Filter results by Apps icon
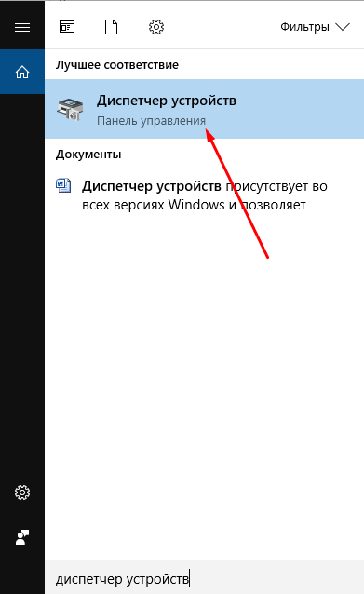The height and width of the screenshot is (594, 364). [x=67, y=27]
